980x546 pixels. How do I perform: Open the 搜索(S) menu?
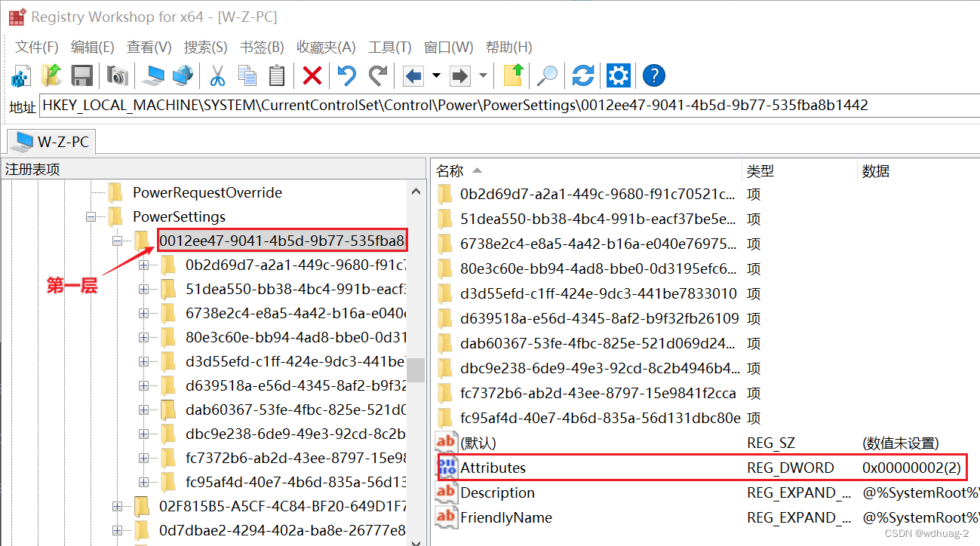tap(205, 47)
